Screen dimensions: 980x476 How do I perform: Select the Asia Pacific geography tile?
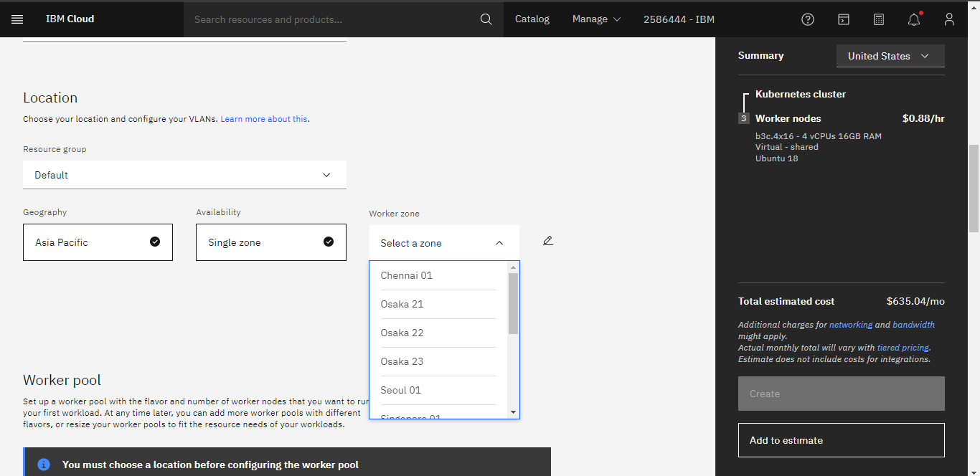click(x=98, y=242)
